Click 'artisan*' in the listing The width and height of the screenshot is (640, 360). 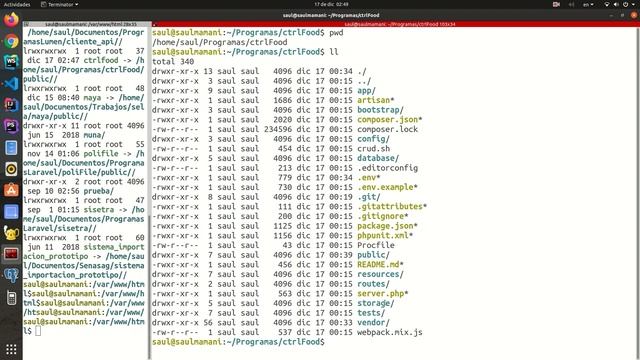click(376, 100)
